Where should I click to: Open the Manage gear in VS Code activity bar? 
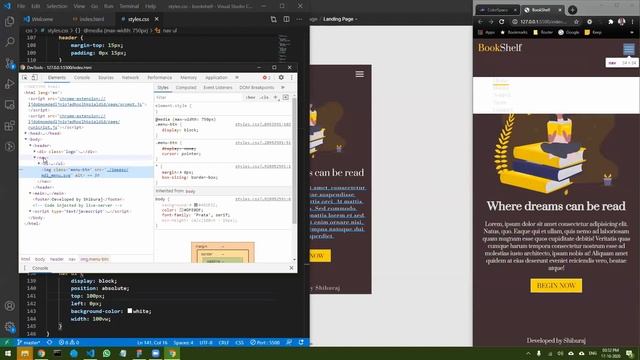click(9, 327)
